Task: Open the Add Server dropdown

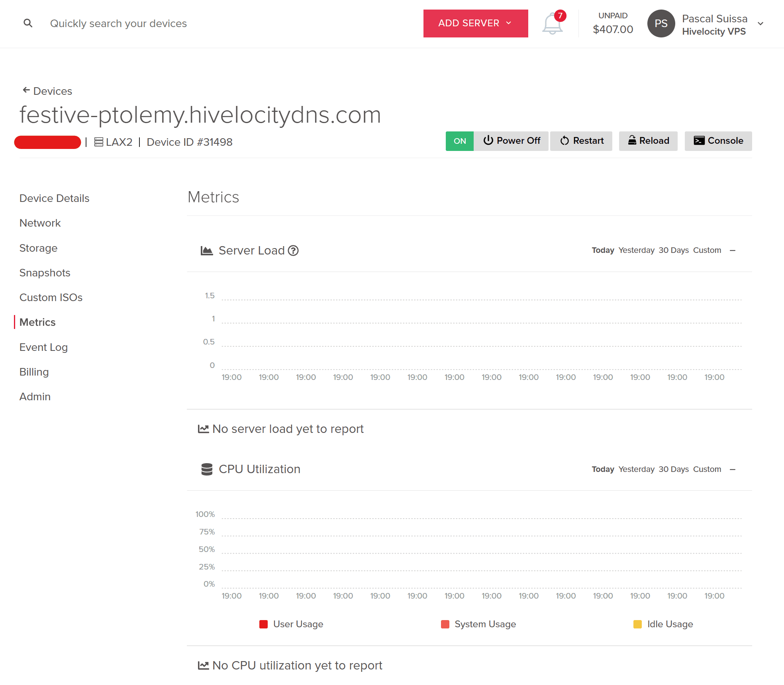Action: (476, 23)
